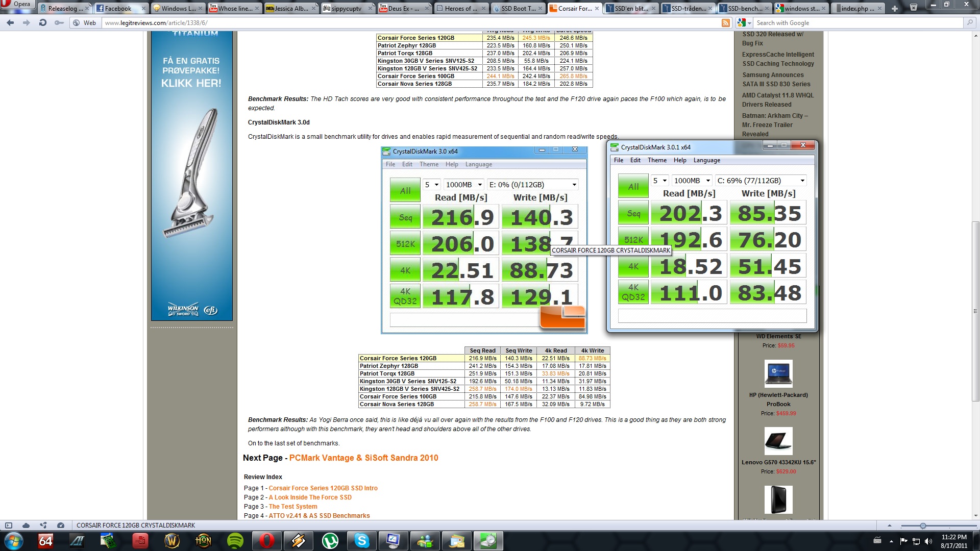
Task: Open AMD Catalyst 11.8 WHQL sidebar link
Action: [x=778, y=100]
